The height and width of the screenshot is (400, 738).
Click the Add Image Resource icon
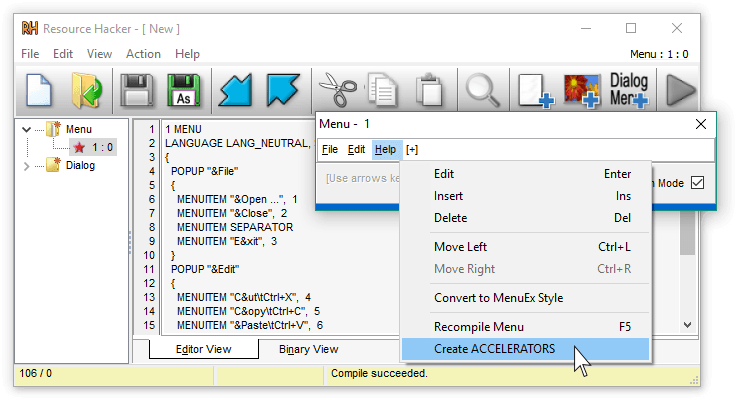(x=582, y=91)
